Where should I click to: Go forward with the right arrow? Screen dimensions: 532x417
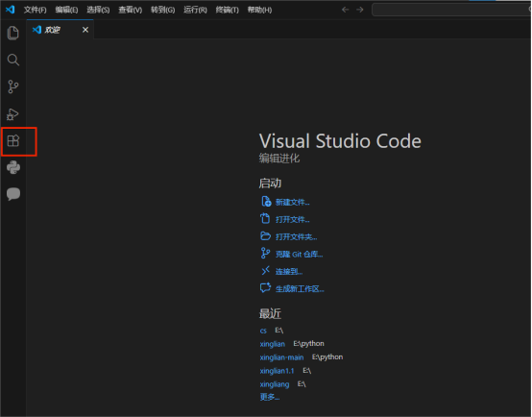pyautogui.click(x=360, y=10)
